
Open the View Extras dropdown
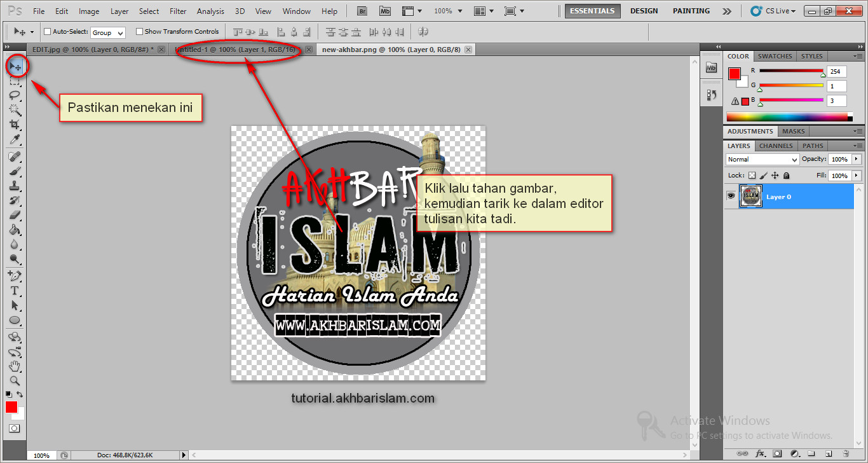(412, 11)
